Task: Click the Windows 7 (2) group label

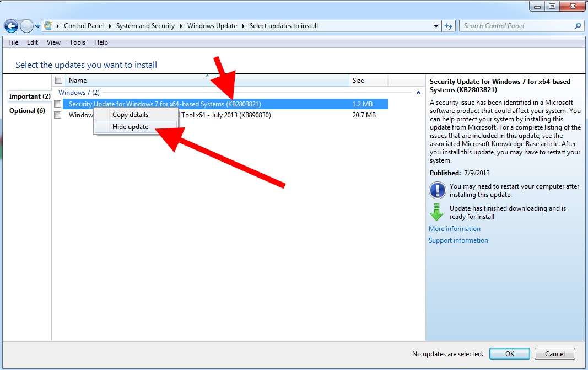Action: click(x=79, y=92)
